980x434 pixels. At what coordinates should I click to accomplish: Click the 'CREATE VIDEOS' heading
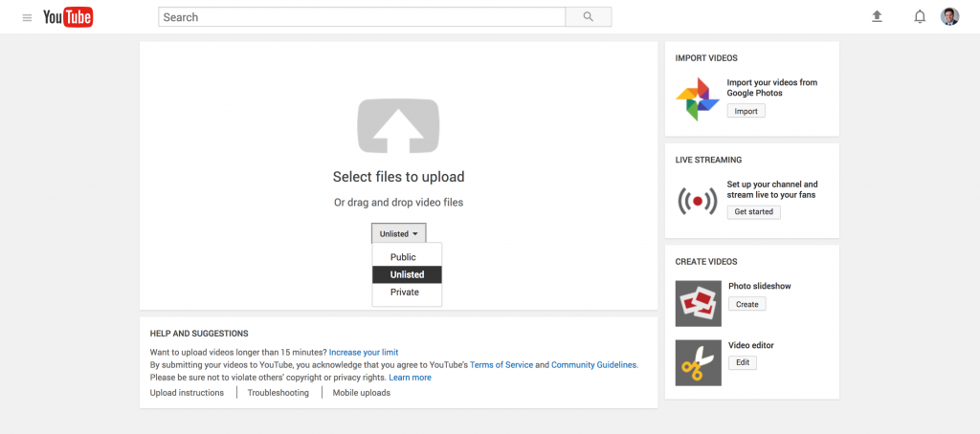(706, 262)
